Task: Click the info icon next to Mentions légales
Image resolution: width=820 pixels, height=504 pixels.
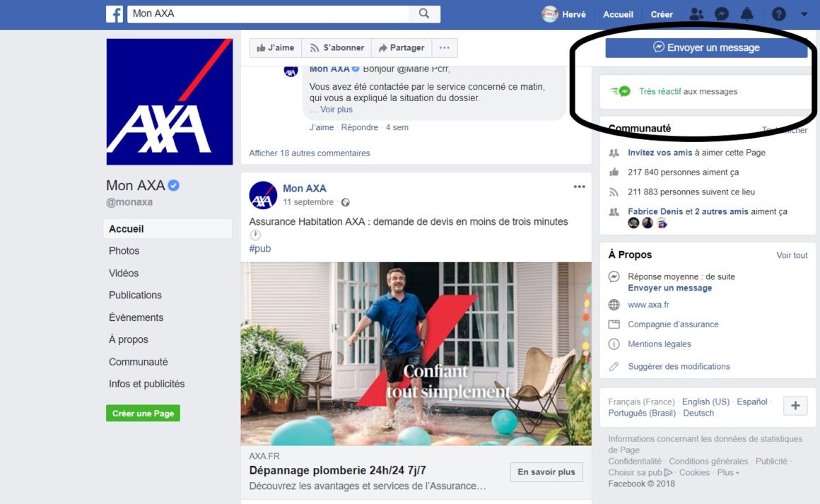Action: pos(614,344)
